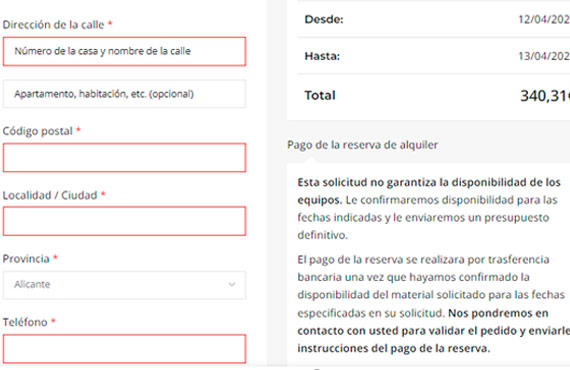This screenshot has height=370, width=570.
Task: Click the street address field with house number placeholder
Action: click(124, 51)
